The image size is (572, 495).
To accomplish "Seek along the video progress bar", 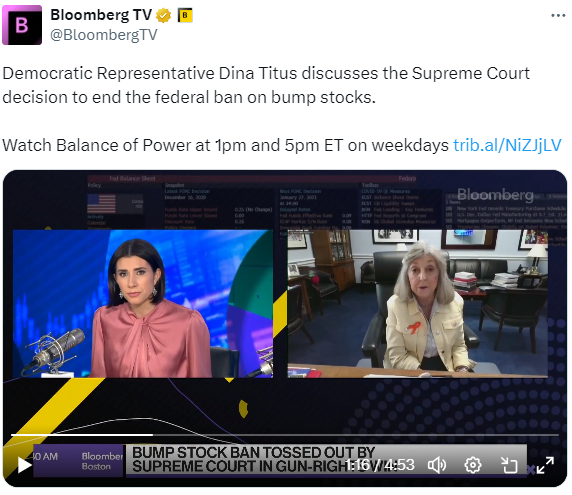I will (285, 435).
